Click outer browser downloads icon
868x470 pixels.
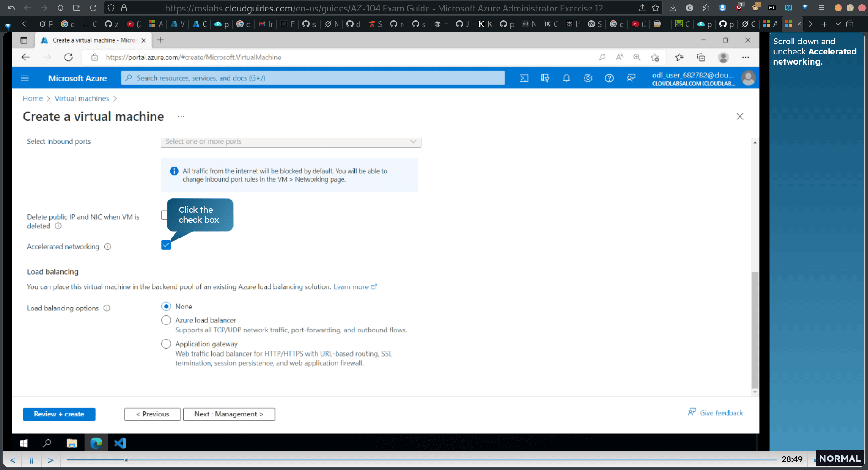pyautogui.click(x=673, y=8)
